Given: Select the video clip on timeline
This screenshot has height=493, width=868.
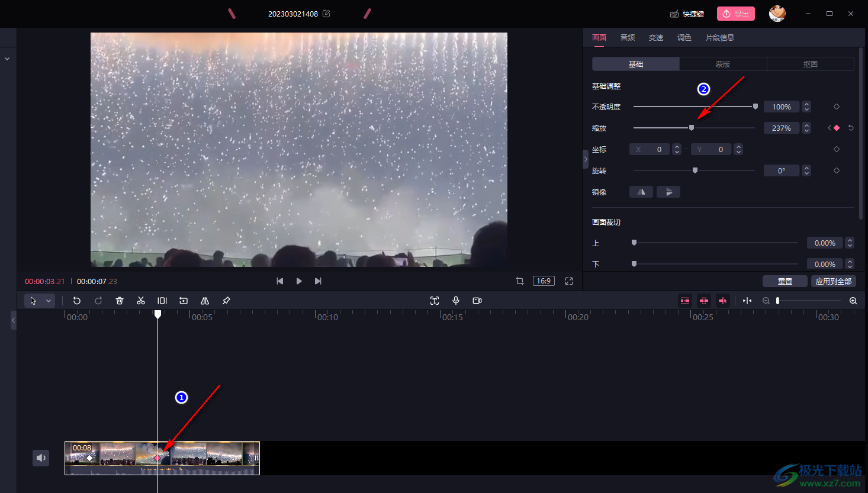Looking at the screenshot, I should [x=162, y=457].
